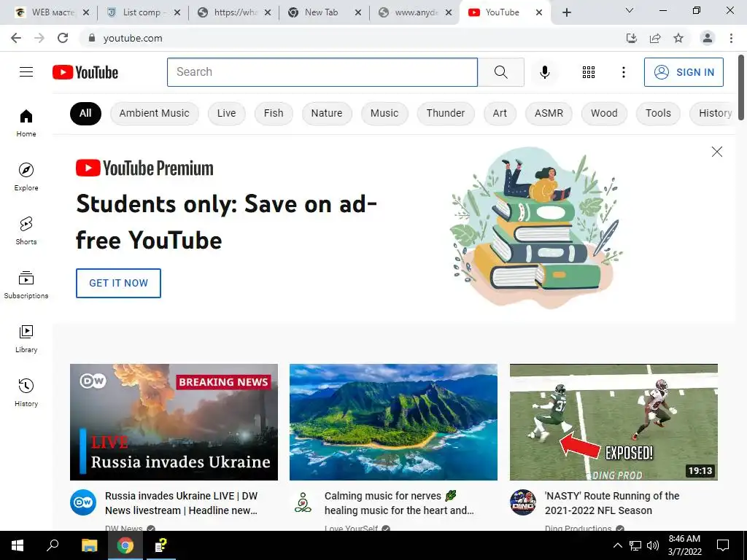The width and height of the screenshot is (747, 560).
Task: Open Subscriptions in sidebar
Action: (26, 285)
